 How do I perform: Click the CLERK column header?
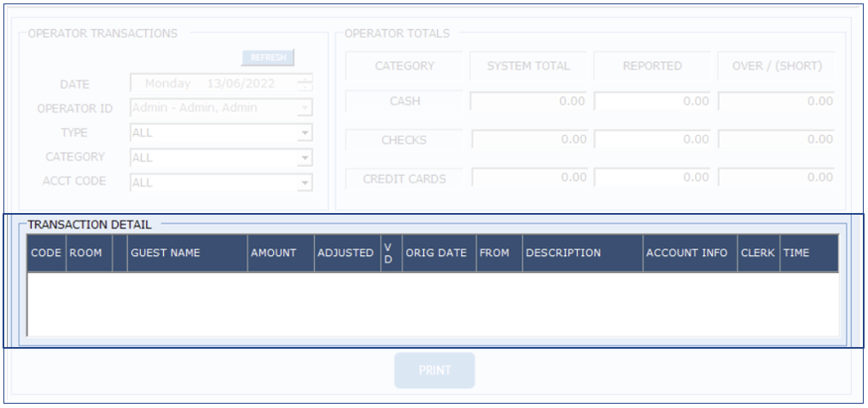click(757, 253)
